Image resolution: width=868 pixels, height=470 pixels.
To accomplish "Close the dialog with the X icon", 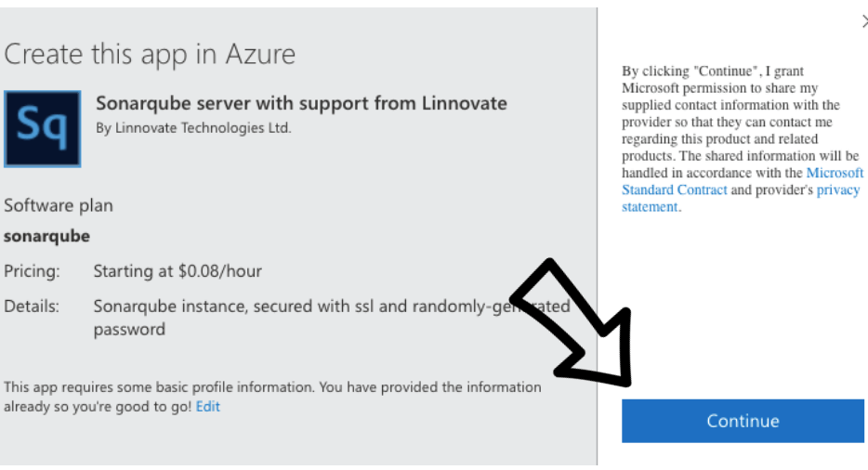I will [864, 22].
